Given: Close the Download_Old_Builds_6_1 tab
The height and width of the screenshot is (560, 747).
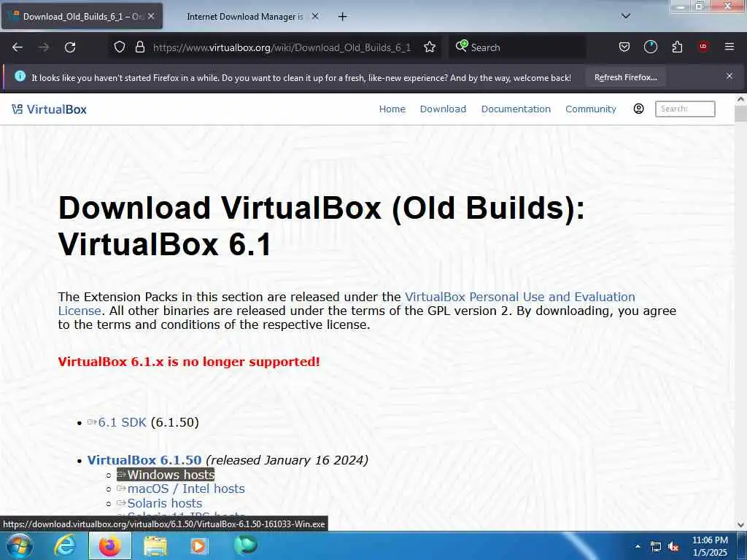Looking at the screenshot, I should [151, 16].
